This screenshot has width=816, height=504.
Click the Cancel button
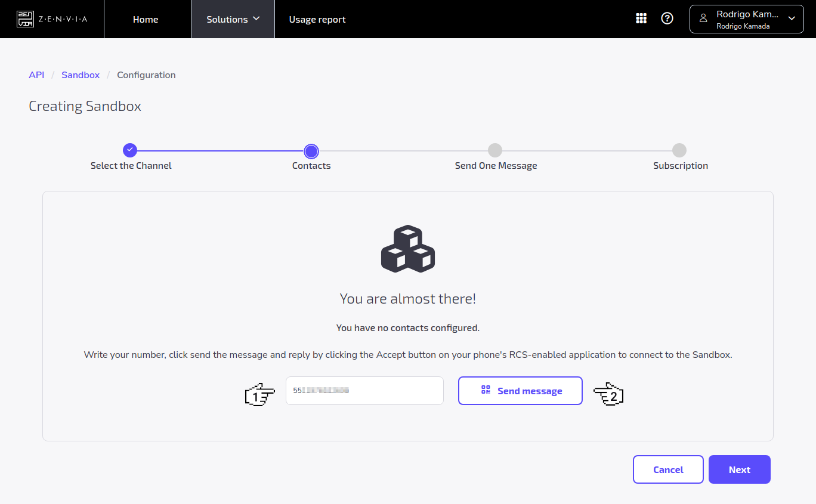click(x=668, y=469)
